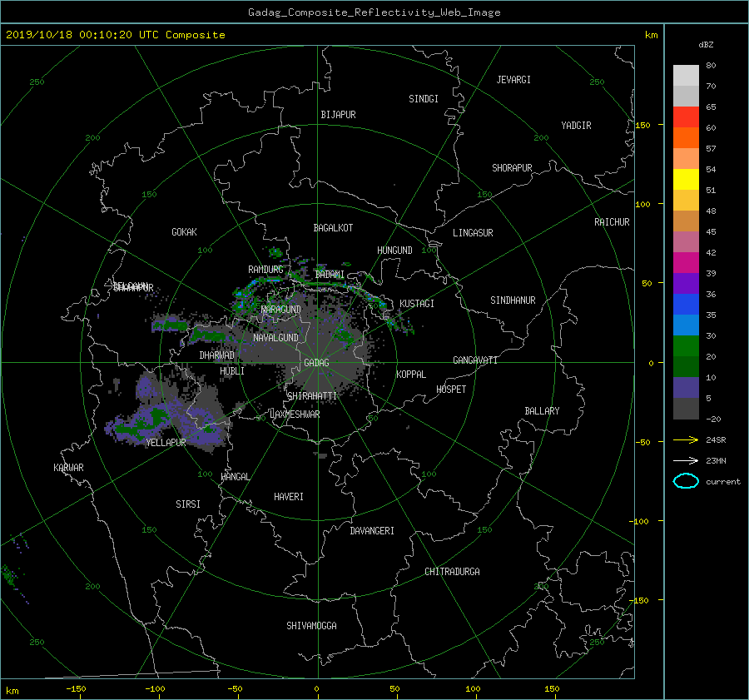
Task: Click the LAXMESHWAR city label
Action: pyautogui.click(x=295, y=415)
